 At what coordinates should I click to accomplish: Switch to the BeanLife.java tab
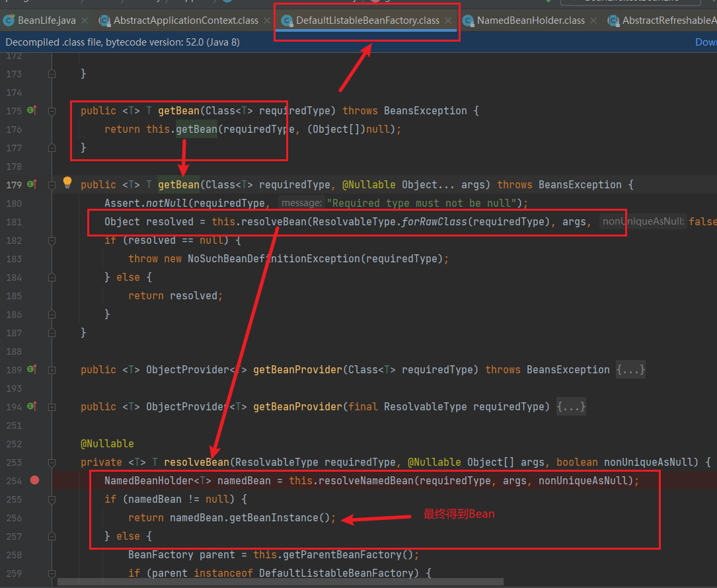coord(46,20)
